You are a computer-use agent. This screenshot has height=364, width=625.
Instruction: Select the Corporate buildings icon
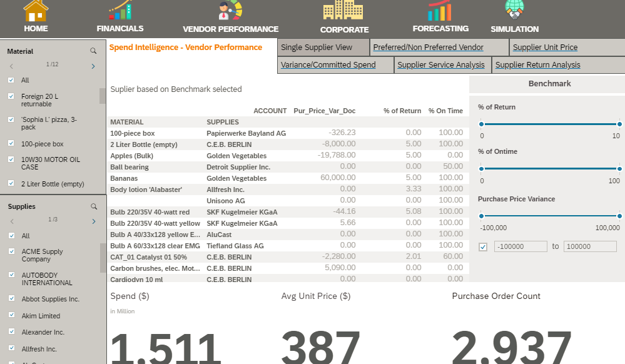click(343, 11)
